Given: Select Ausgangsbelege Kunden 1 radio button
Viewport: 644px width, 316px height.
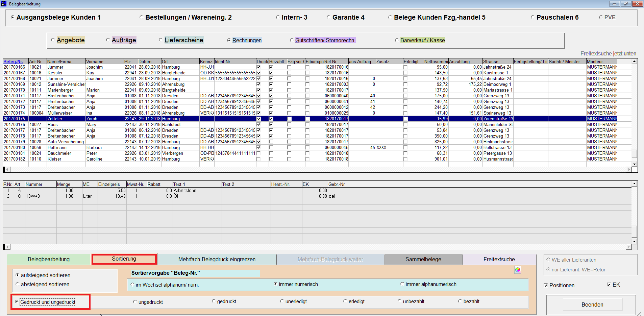Looking at the screenshot, I should (x=13, y=17).
